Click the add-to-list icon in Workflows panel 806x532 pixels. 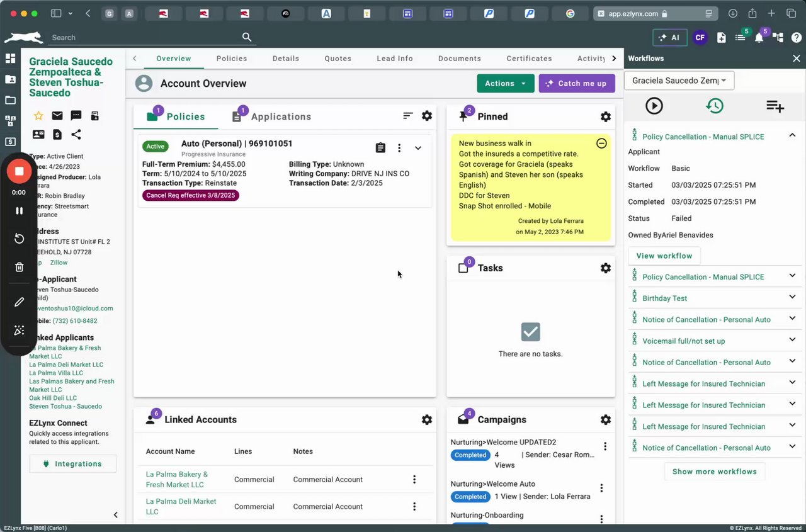click(x=775, y=106)
